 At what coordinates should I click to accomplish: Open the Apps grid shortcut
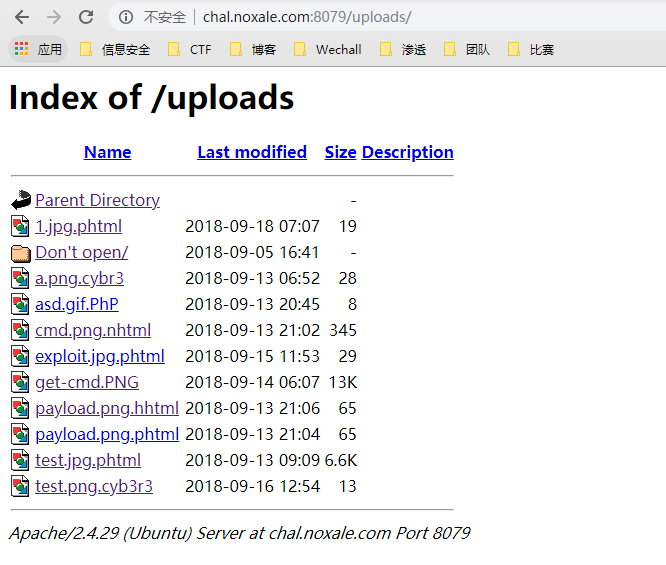[x=22, y=49]
